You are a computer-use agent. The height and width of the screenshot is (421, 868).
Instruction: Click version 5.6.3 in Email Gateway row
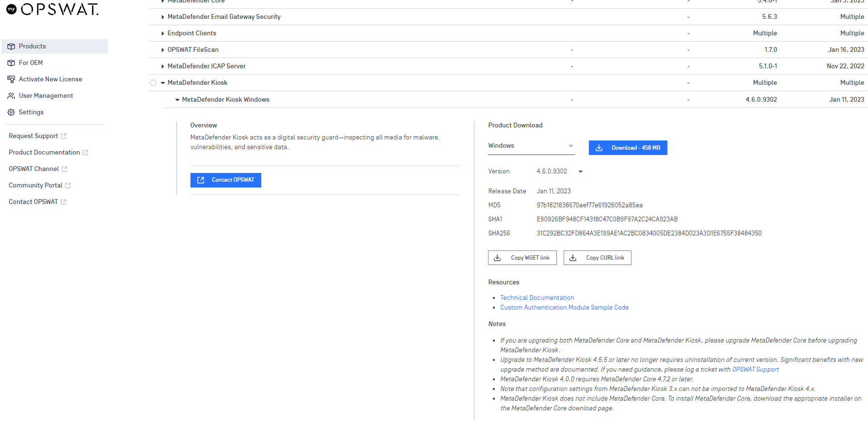pyautogui.click(x=770, y=17)
